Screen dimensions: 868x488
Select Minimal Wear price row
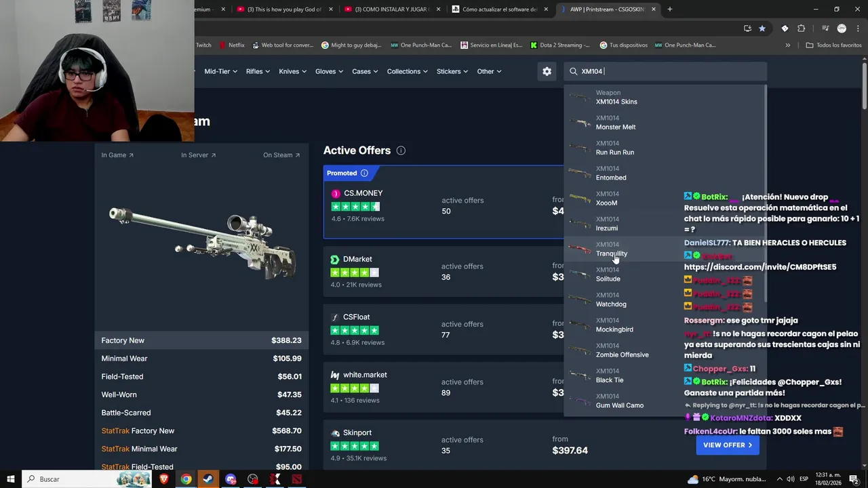(x=201, y=359)
